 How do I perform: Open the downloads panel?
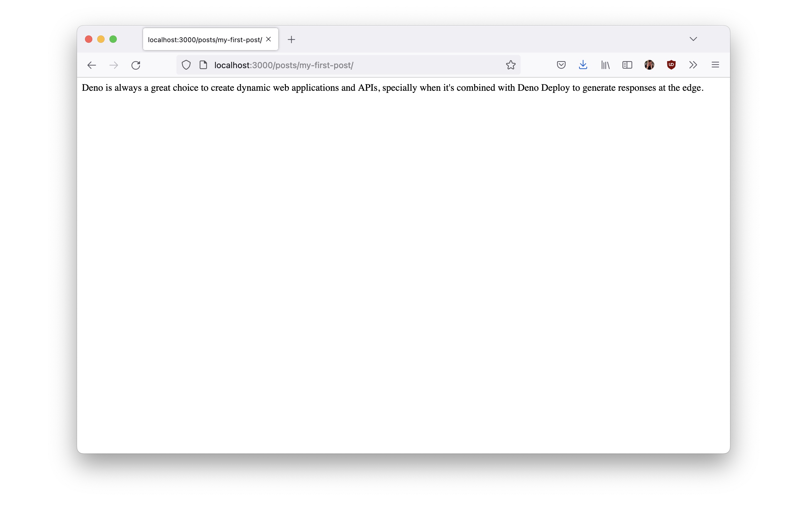[x=583, y=65]
